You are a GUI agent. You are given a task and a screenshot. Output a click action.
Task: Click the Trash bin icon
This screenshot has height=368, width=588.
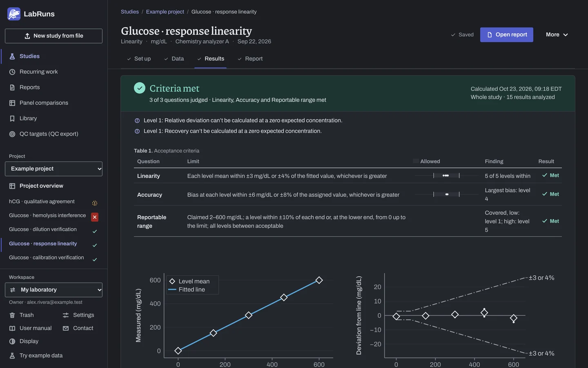pyautogui.click(x=12, y=315)
